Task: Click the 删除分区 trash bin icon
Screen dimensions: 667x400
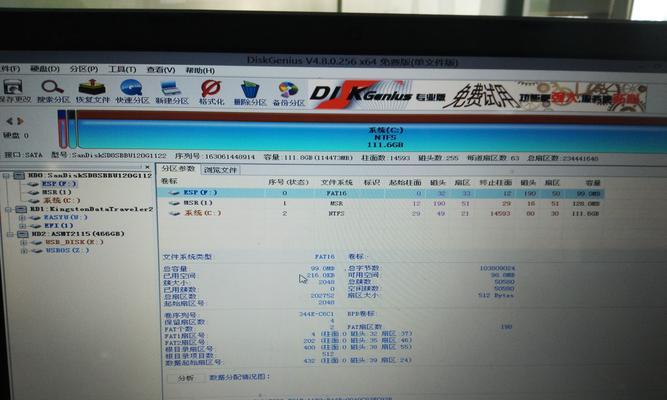Action: tap(250, 89)
